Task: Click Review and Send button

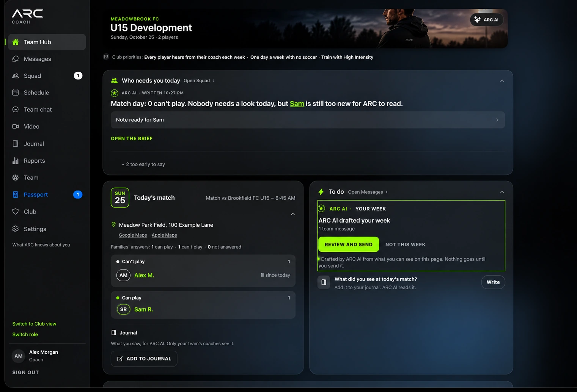Action: point(349,245)
